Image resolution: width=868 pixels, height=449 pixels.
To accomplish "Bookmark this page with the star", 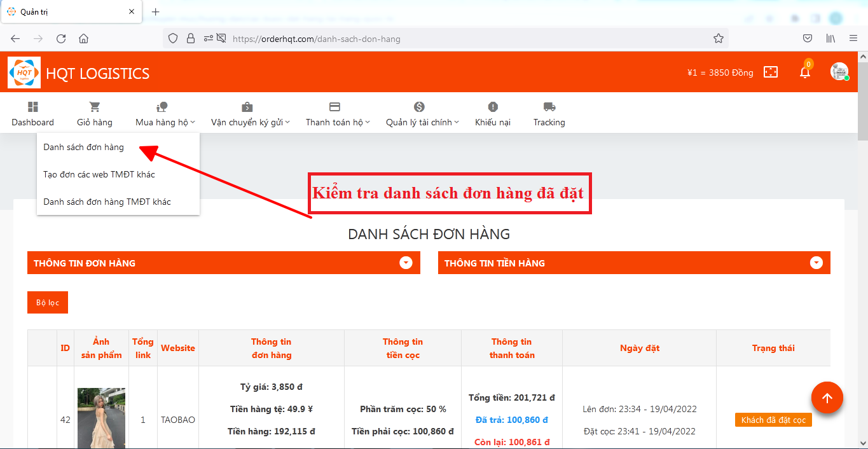I will tap(719, 39).
